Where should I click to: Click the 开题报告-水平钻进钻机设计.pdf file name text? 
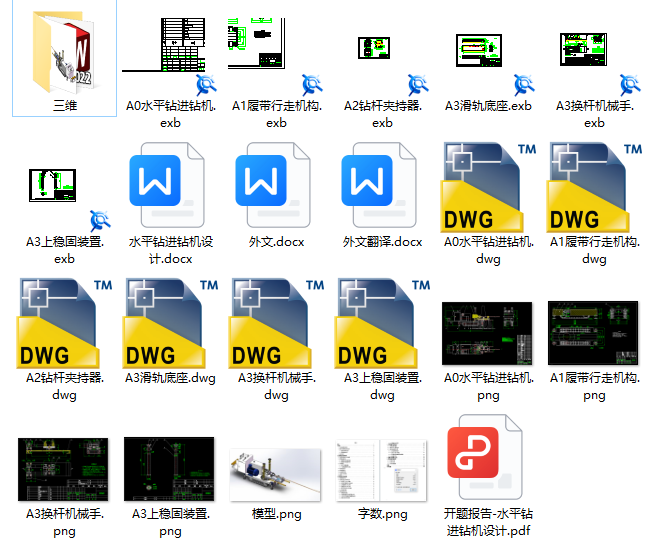(488, 522)
